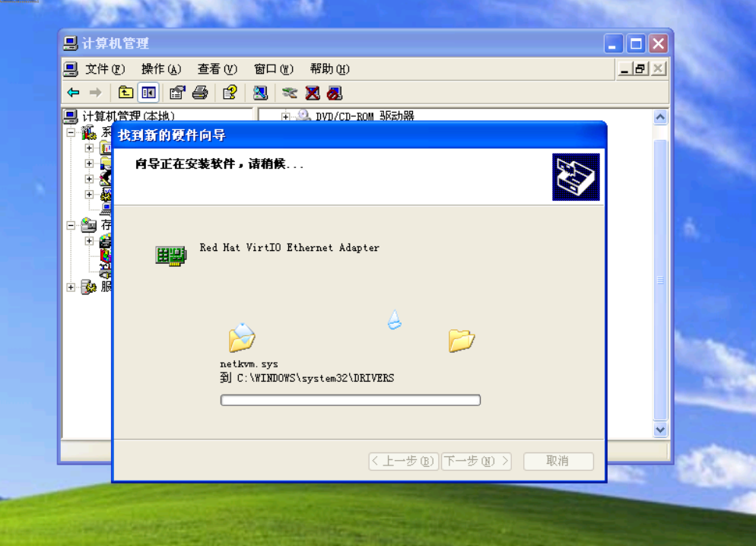Viewport: 756px width, 546px height.
Task: Click netkvm.sys file name
Action: coord(249,364)
